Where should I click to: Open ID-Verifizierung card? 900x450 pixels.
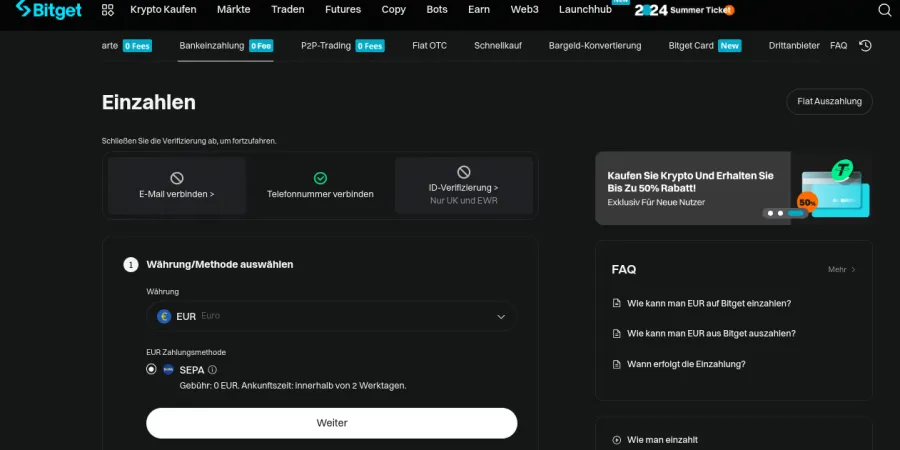(x=464, y=186)
